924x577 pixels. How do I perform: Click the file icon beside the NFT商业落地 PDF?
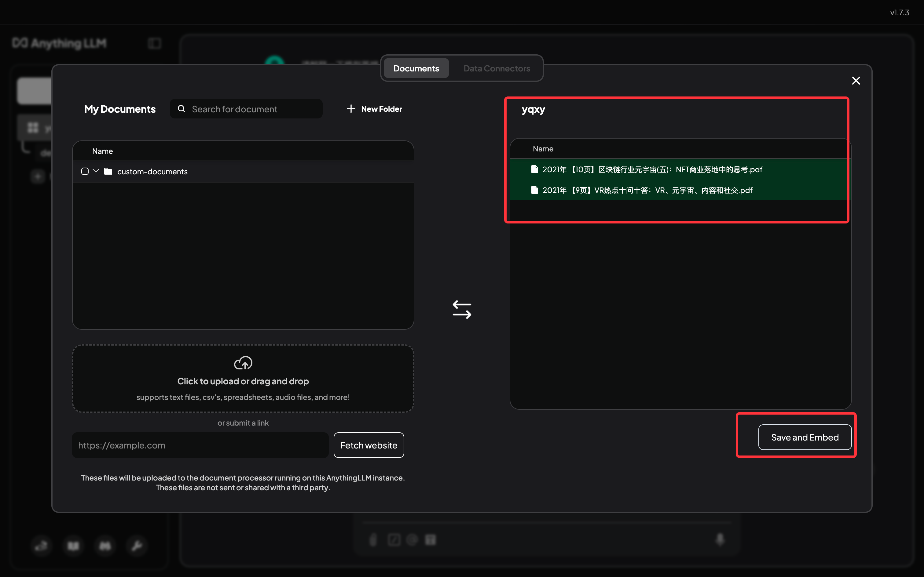(534, 169)
